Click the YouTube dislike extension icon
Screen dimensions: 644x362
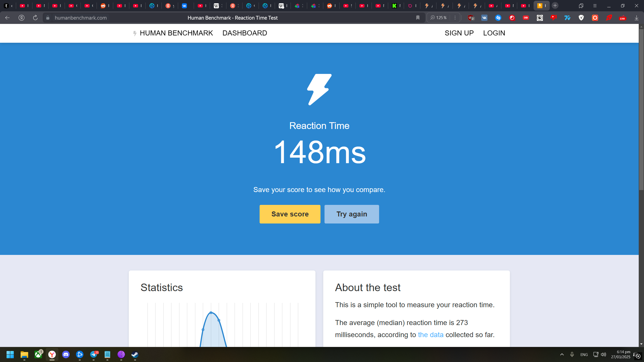click(553, 18)
